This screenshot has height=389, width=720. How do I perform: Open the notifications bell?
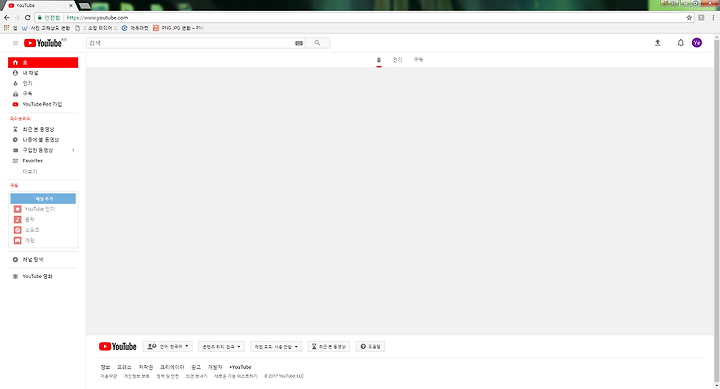point(681,43)
